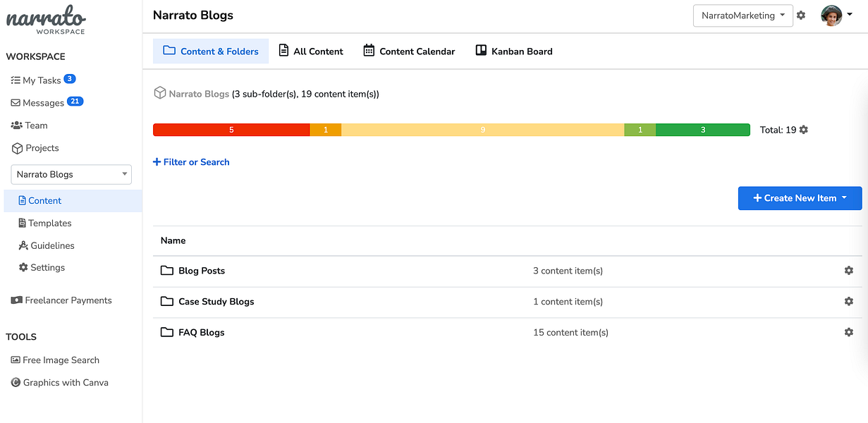Image resolution: width=868 pixels, height=423 pixels.
Task: Click the light green status segment showing 1
Action: 640,130
